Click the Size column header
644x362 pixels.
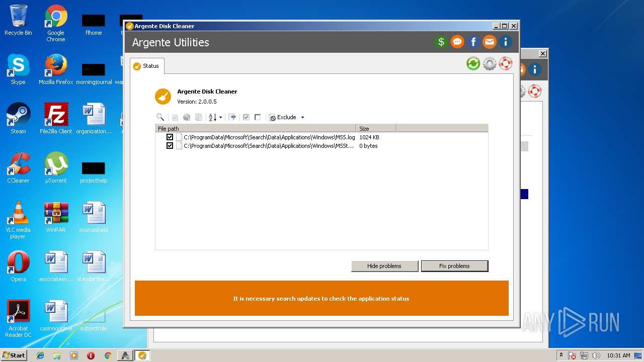click(x=376, y=128)
